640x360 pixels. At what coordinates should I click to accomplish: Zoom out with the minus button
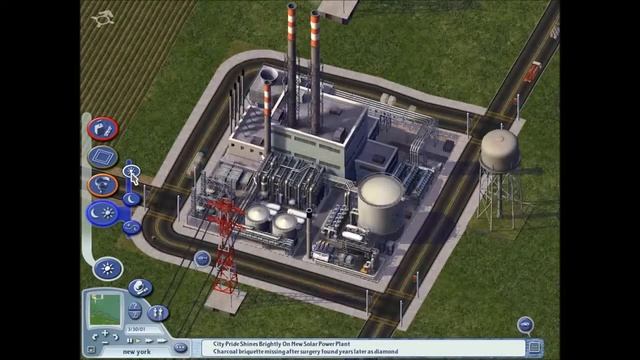(x=105, y=342)
